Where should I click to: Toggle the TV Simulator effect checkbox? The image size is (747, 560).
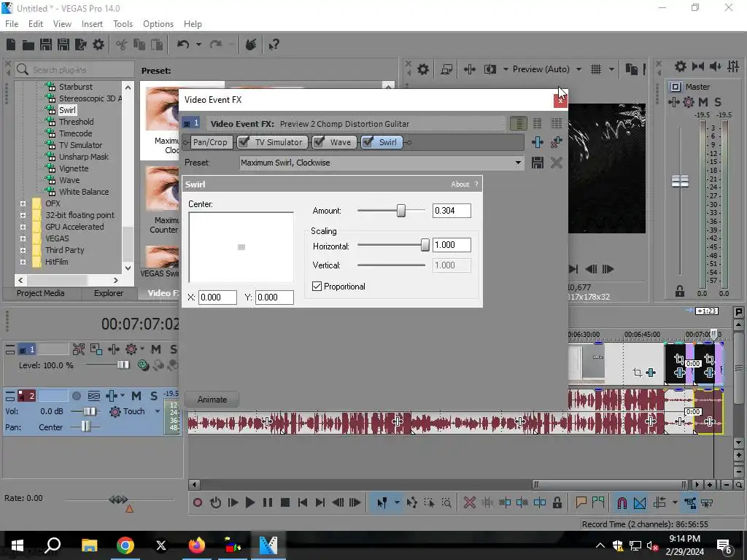(x=244, y=142)
